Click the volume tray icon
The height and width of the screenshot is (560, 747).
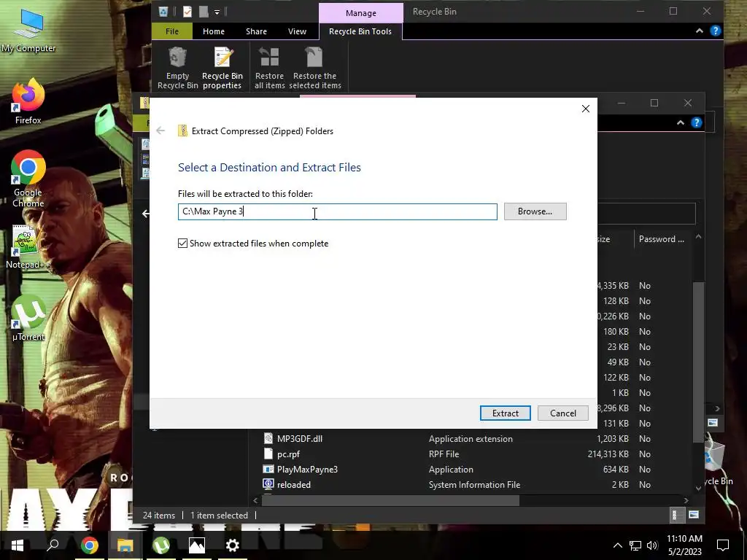[x=653, y=545]
